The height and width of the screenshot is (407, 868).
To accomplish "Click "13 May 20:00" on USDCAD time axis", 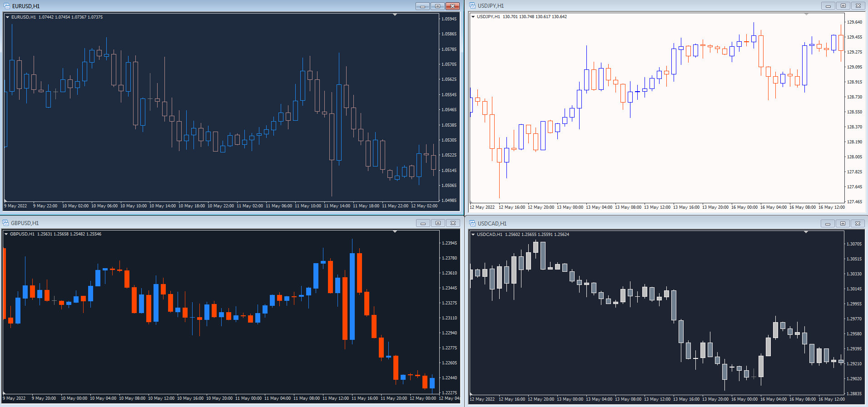I will pos(715,399).
